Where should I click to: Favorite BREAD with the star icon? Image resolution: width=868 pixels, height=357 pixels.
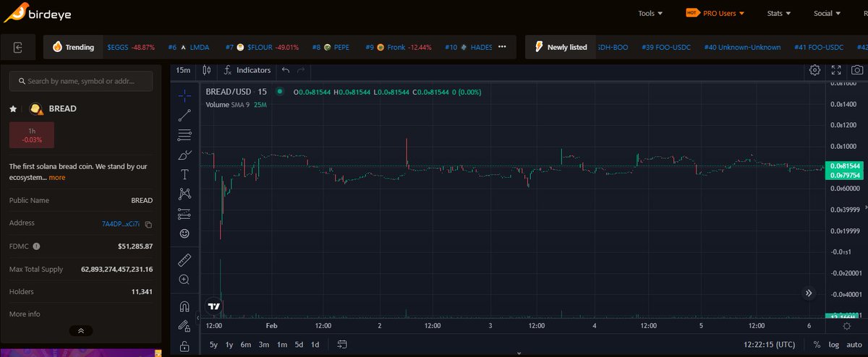coord(13,108)
